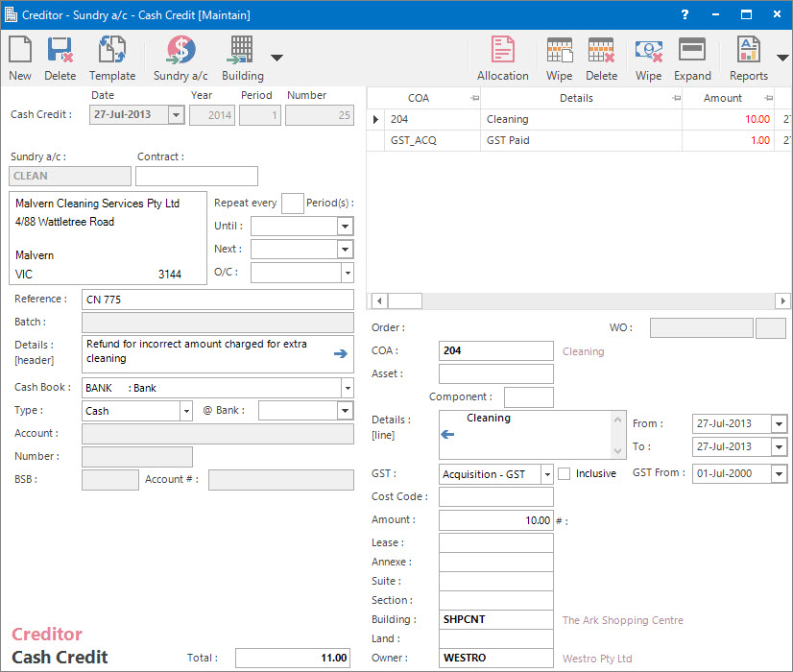Click the blue left arrow in line Details

coord(446,435)
